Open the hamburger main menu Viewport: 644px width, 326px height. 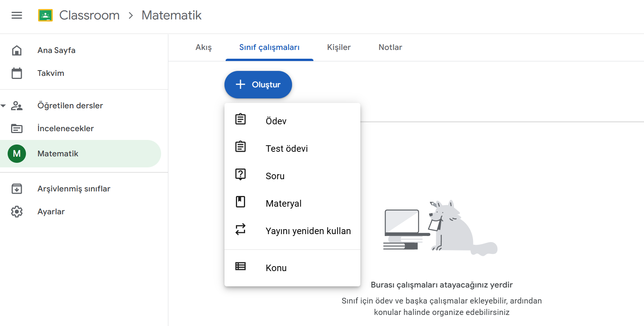(17, 15)
